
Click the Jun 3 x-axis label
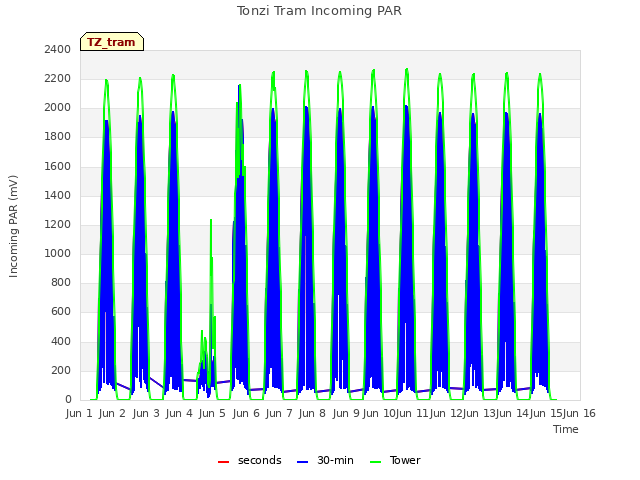(146, 413)
